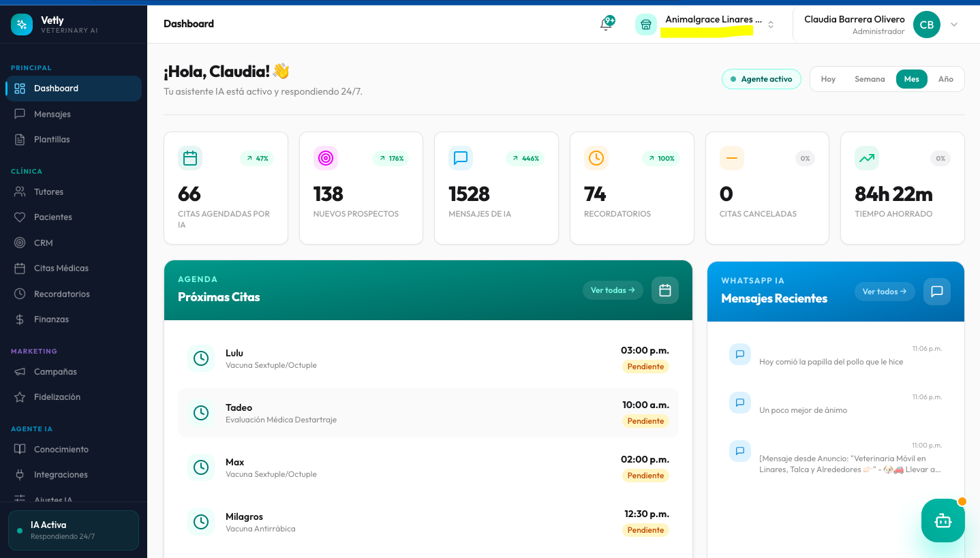Open Integraciones in the sidebar
The image size is (980, 558).
[74, 474]
